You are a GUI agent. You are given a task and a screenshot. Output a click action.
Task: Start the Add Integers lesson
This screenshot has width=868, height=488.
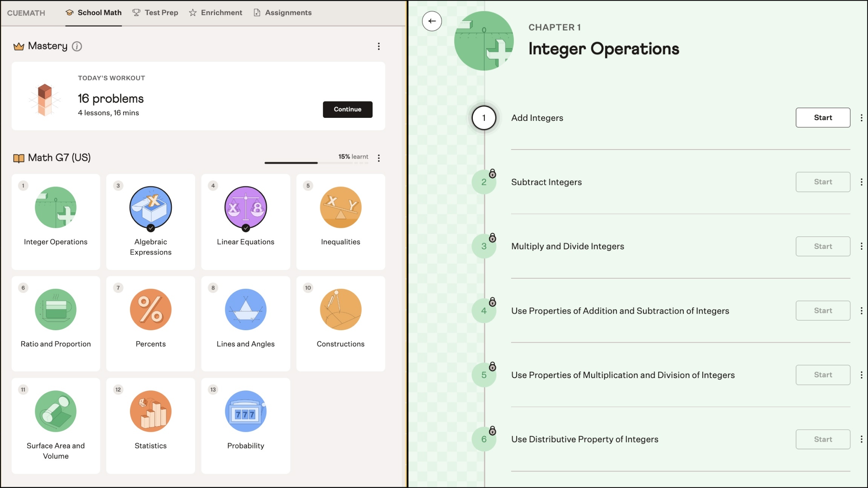823,117
